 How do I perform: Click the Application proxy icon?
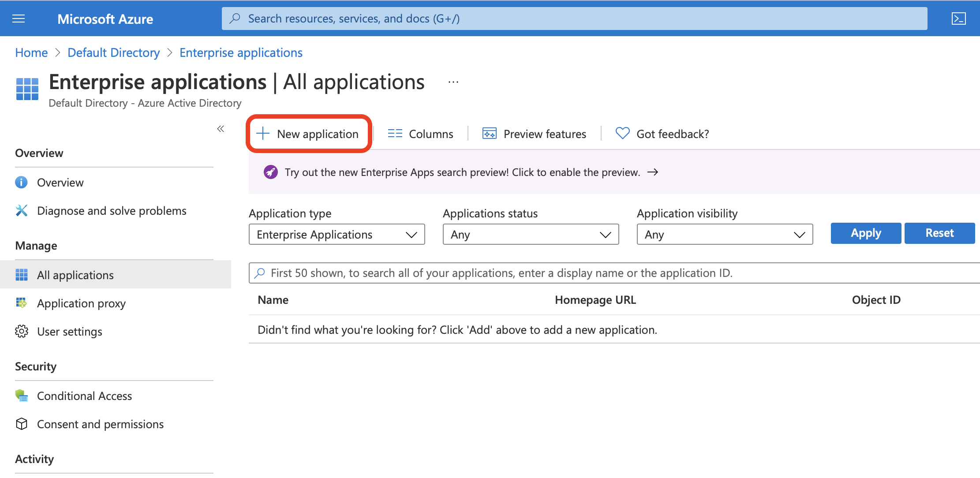[21, 303]
